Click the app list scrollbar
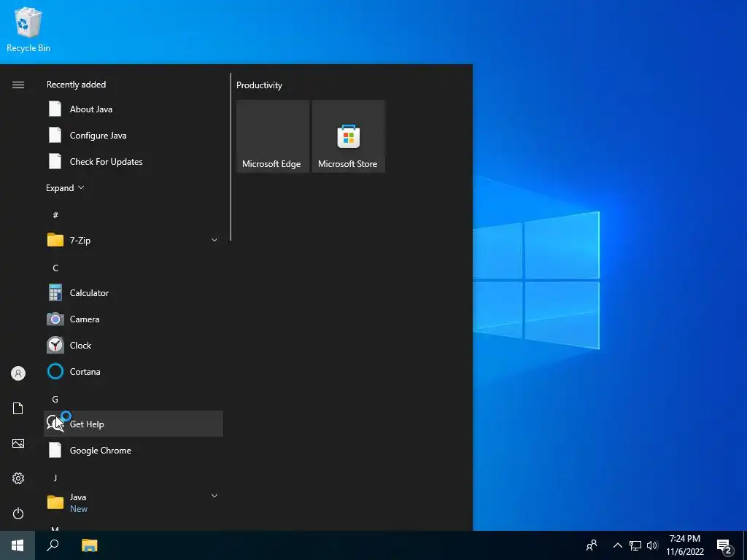 (x=231, y=157)
